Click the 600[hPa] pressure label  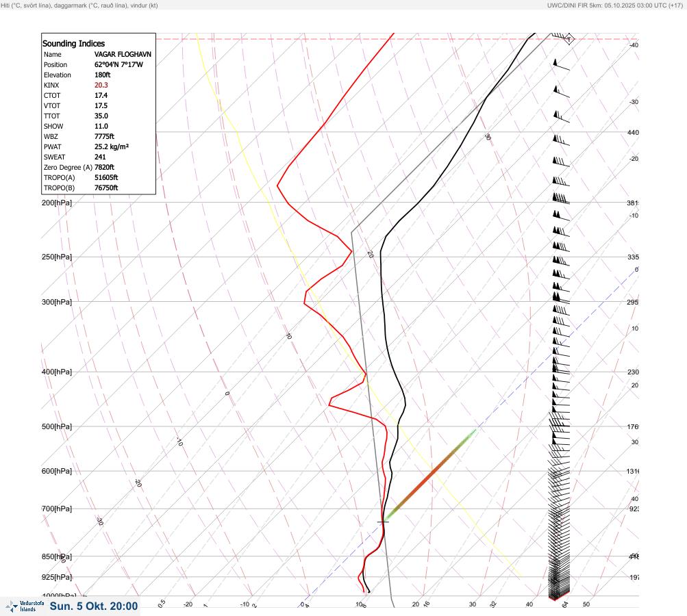(x=57, y=471)
